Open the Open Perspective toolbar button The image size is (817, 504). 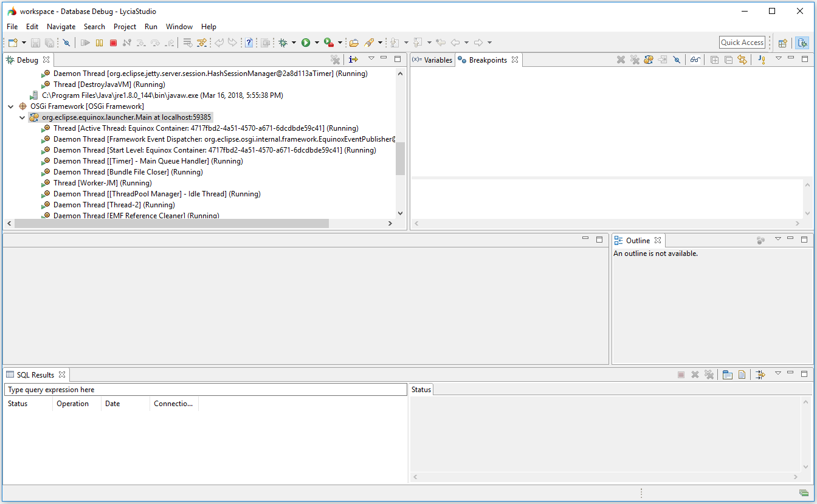[x=783, y=43]
